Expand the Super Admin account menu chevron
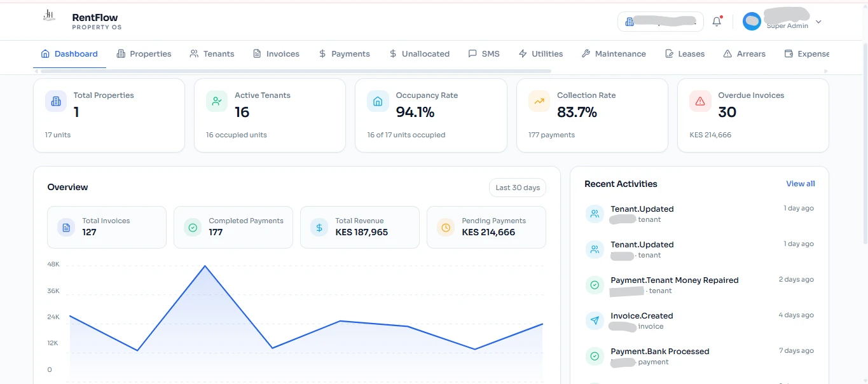 point(818,22)
